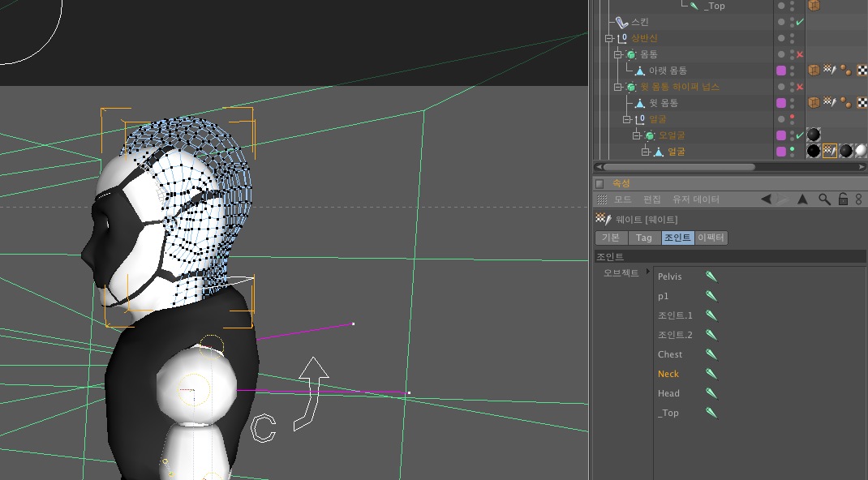Click the 스킨 deformer icon

pyautogui.click(x=621, y=22)
